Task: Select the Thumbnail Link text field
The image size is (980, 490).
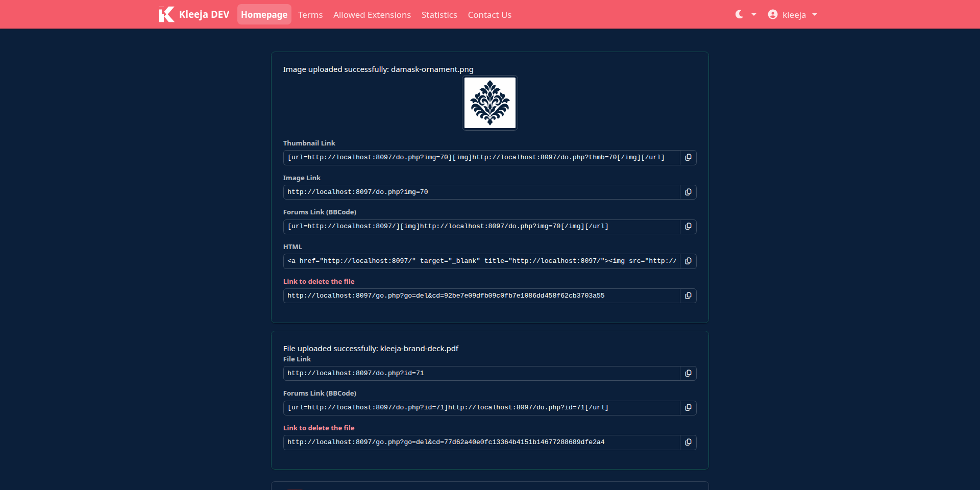Action: [481, 158]
